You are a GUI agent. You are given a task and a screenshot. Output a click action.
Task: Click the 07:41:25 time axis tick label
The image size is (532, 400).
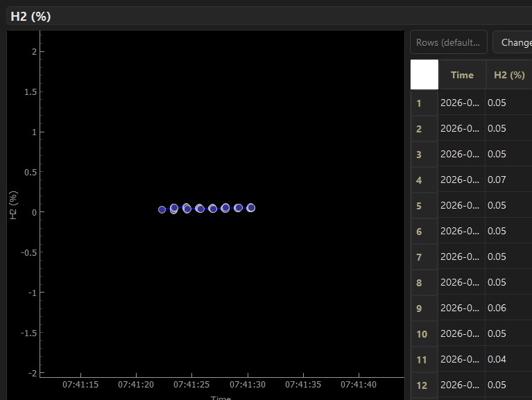coord(191,385)
